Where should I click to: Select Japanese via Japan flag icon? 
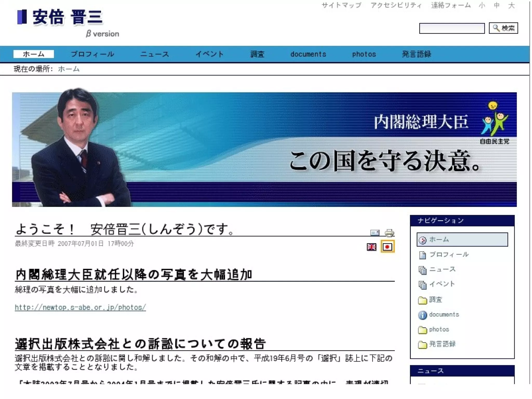click(x=387, y=247)
